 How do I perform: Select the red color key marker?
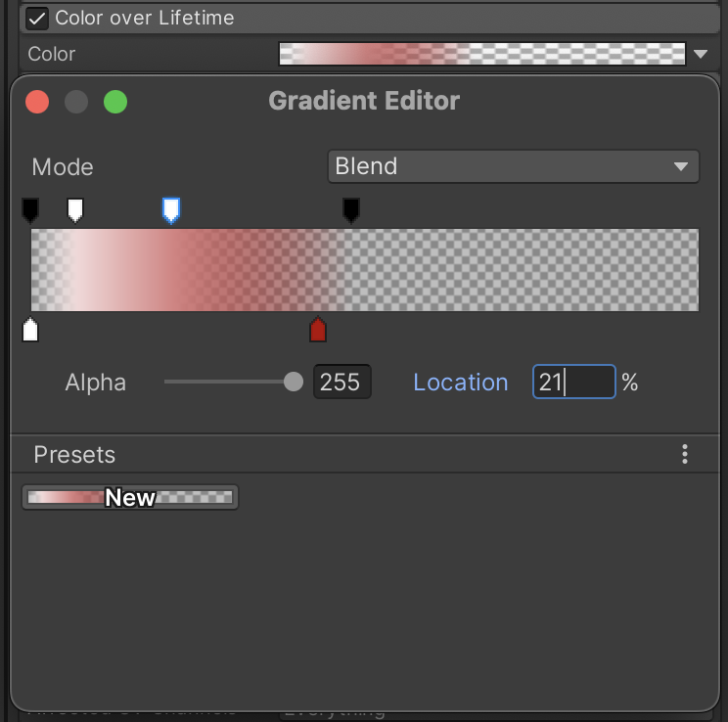(317, 331)
